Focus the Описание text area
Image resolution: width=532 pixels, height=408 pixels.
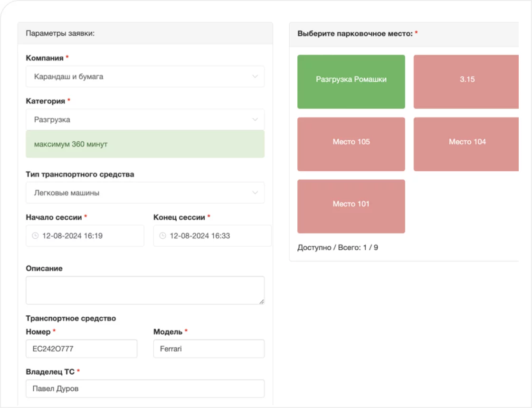click(145, 290)
